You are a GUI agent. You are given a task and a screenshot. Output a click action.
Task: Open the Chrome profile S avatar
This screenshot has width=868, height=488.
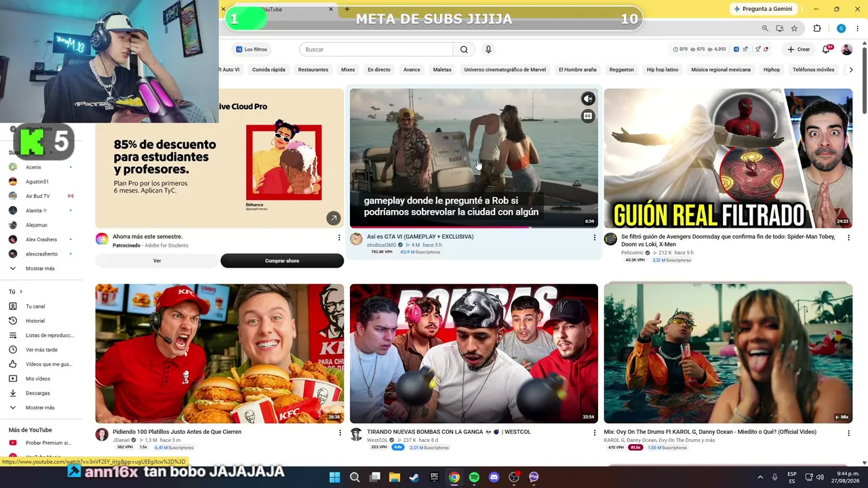coord(841,28)
